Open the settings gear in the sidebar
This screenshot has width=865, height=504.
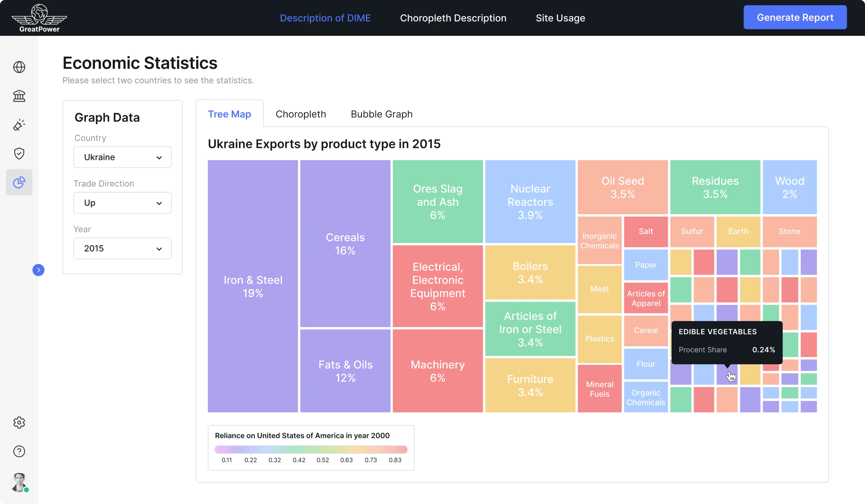click(x=19, y=423)
